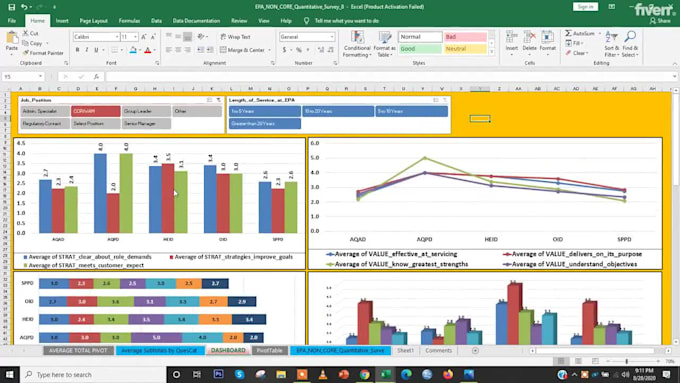Toggle the Senior Manager slicer item

146,124
